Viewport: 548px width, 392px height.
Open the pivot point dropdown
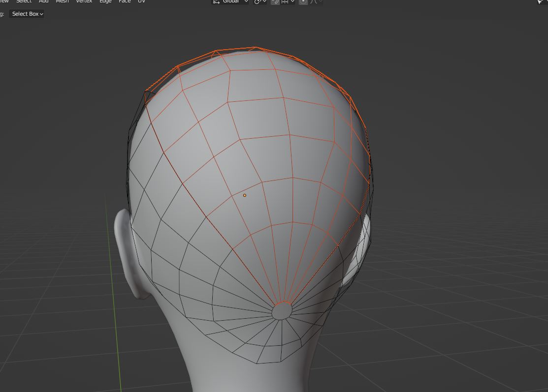[x=260, y=1]
